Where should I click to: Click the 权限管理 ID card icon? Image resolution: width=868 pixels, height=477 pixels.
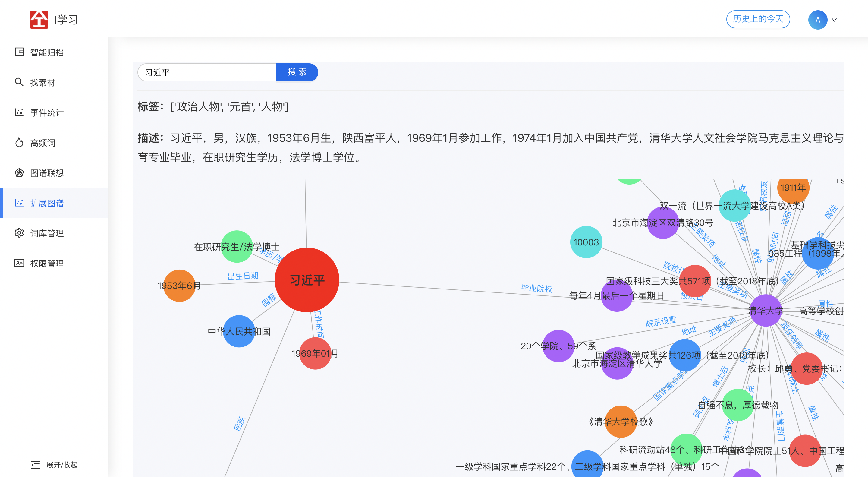coord(19,263)
